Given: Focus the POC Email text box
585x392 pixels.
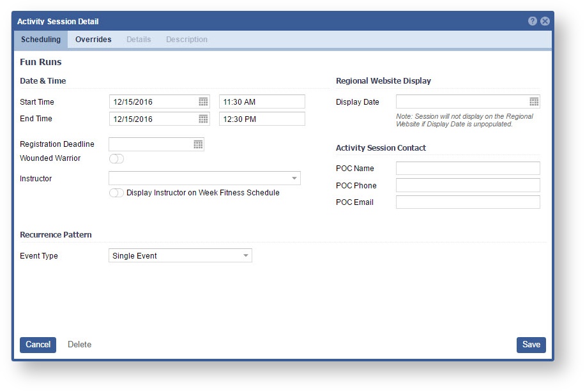Looking at the screenshot, I should (x=467, y=202).
